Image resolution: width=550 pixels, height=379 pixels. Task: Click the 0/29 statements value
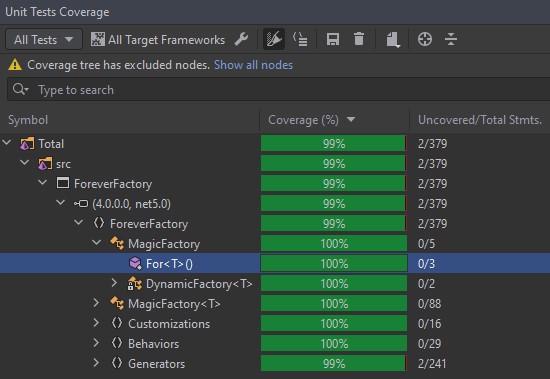tap(429, 344)
